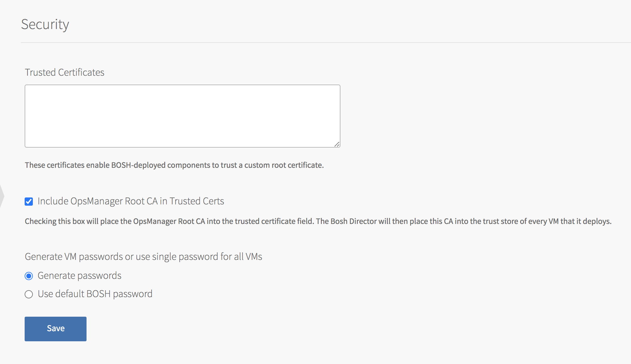Screen dimensions: 631x364
Task: Click the OpsManager Root CA description text
Action: point(318,221)
